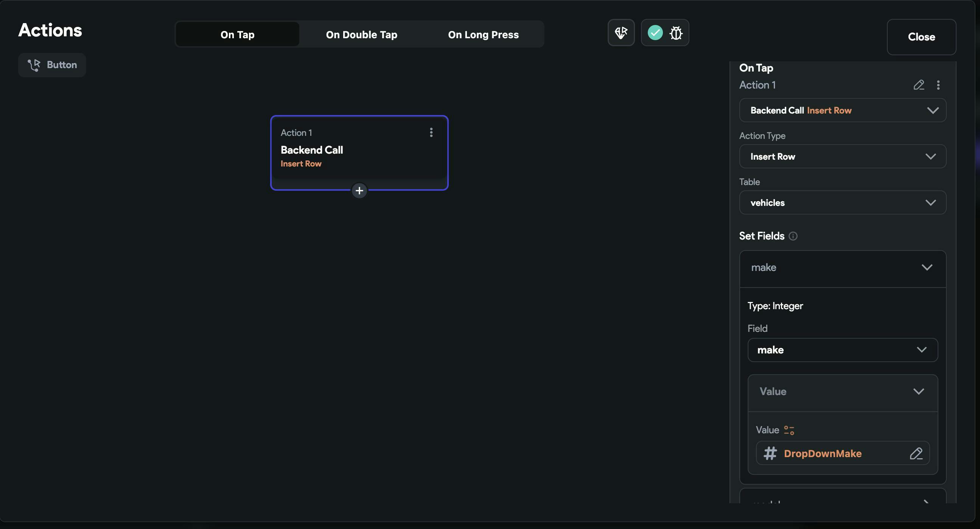Screen dimensions: 980x529
Task: Click the AI action generator icon
Action: (621, 33)
